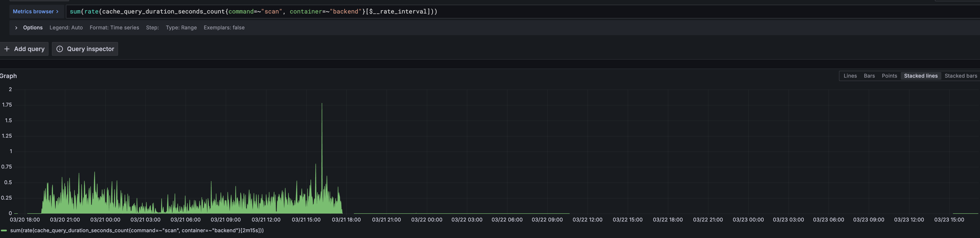This screenshot has height=238, width=980.
Task: Click Exemplars: false text
Action: pyautogui.click(x=224, y=28)
